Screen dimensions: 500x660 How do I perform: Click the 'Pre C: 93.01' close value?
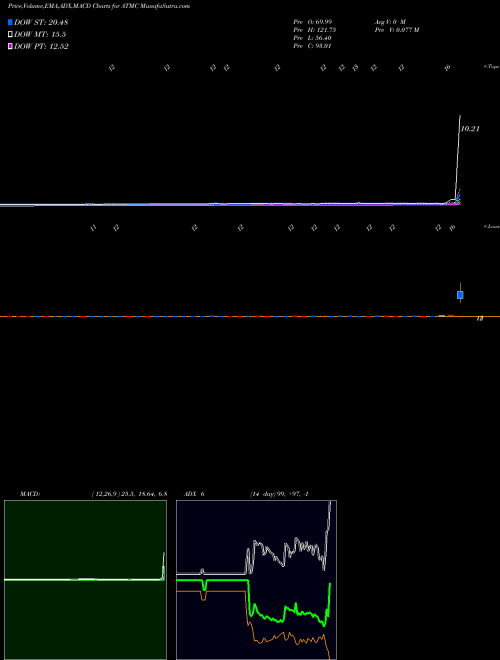pos(312,46)
